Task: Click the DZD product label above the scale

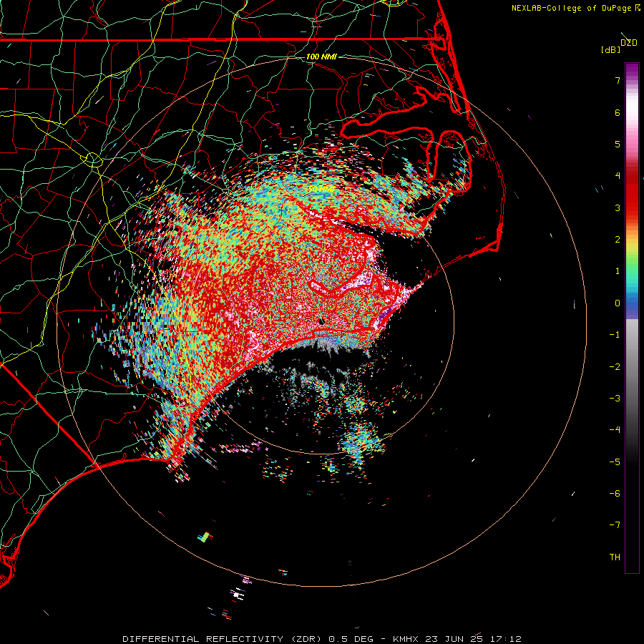Action: (x=629, y=43)
